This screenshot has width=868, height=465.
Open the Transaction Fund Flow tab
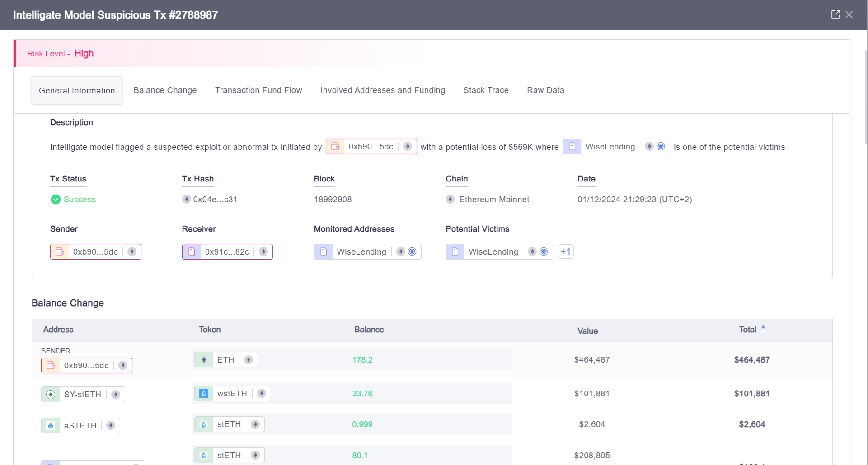pyautogui.click(x=258, y=90)
